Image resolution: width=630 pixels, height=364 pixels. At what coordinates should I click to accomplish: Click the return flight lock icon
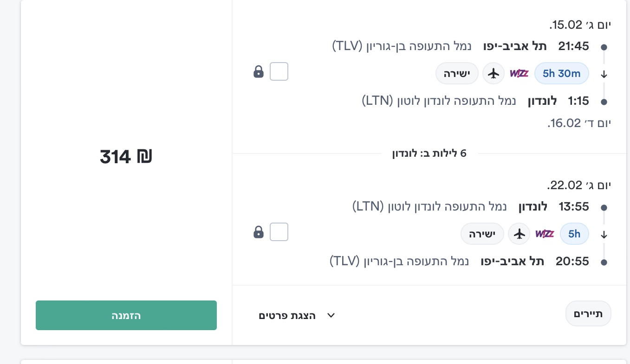259,232
